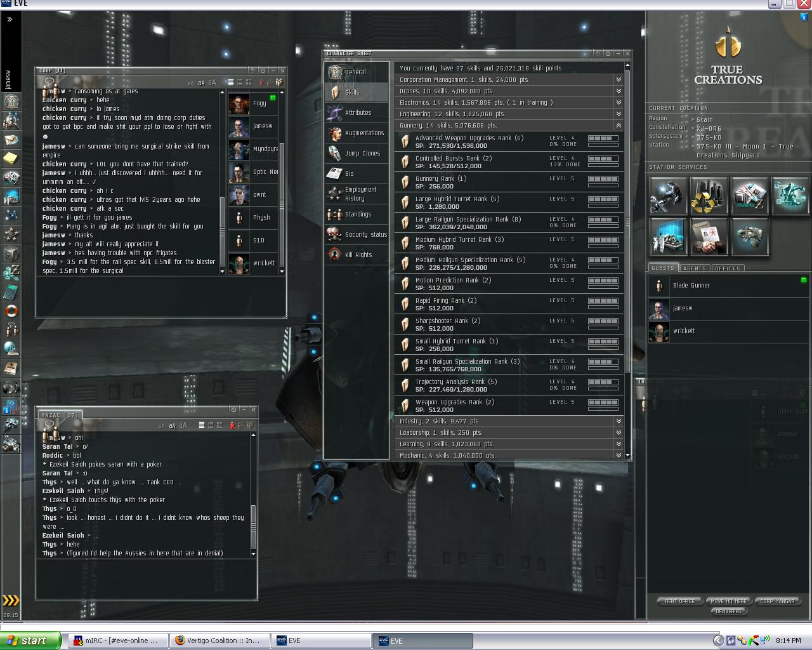Click the character sheet scrollbar down arrow
This screenshot has height=650, width=812.
click(628, 455)
